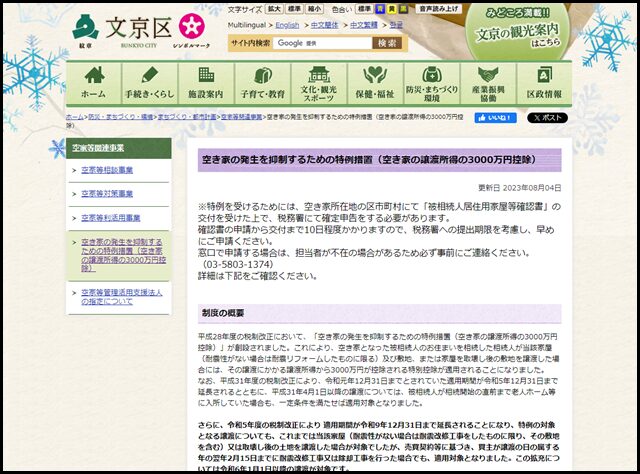Select the black color scheme swatch
Viewport: 640px width, 474px height.
pos(403,9)
